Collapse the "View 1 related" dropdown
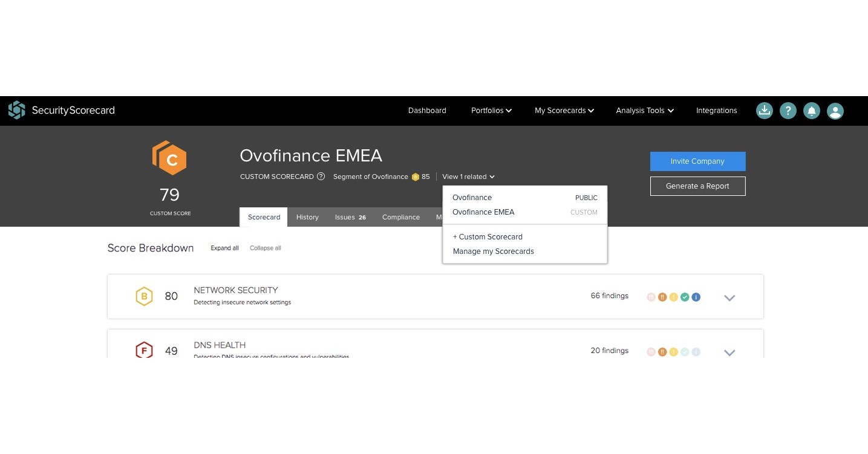The image size is (868, 454). [468, 177]
